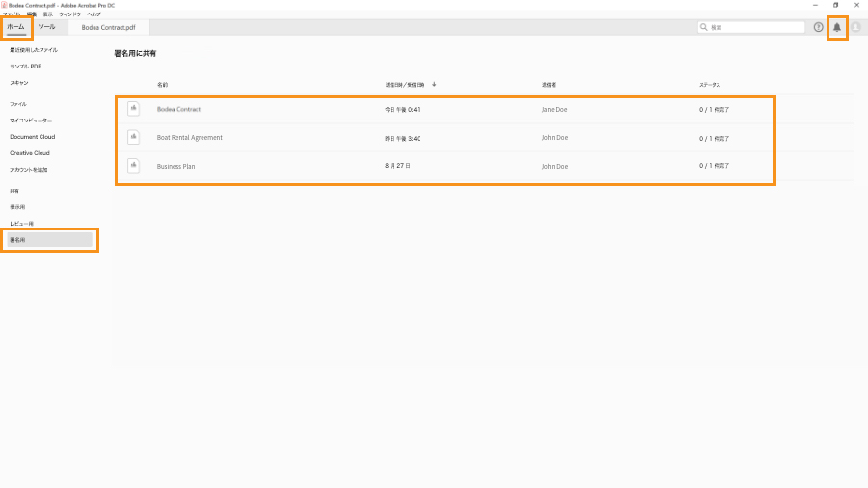
Task: Click the ステータス column header
Action: coord(710,85)
